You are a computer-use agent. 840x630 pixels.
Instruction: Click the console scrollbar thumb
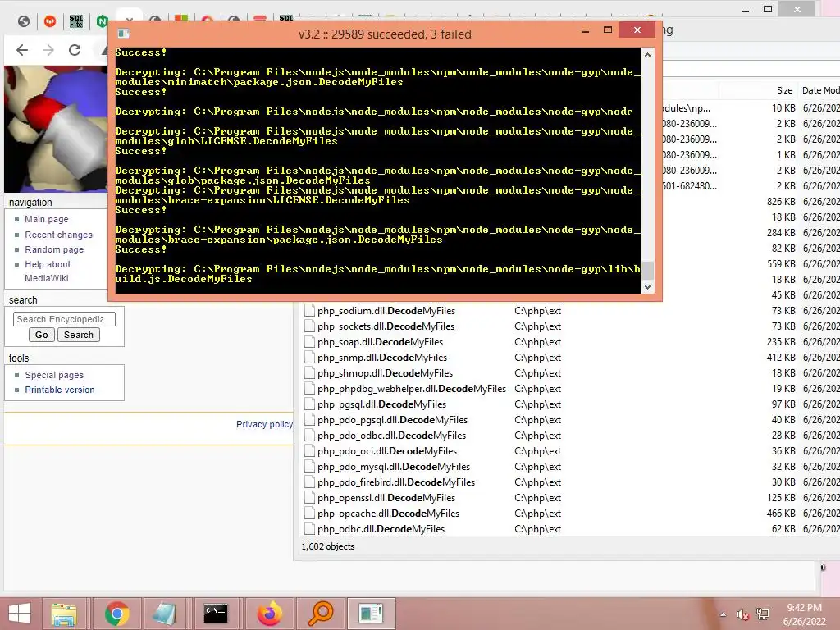(x=648, y=270)
